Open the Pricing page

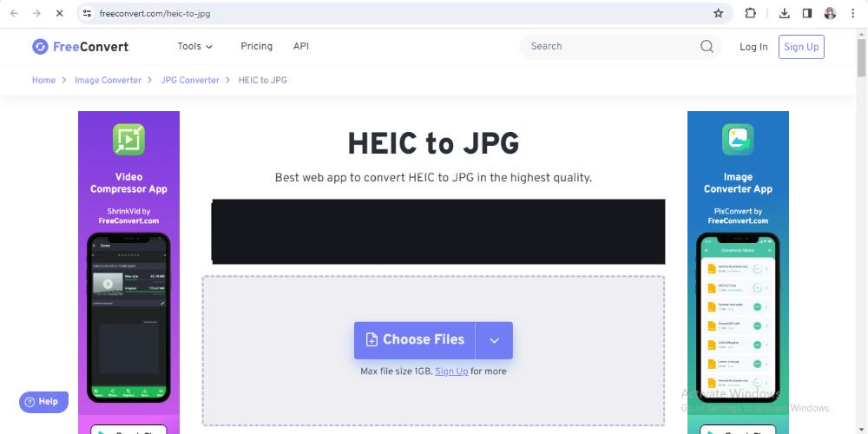pos(256,47)
